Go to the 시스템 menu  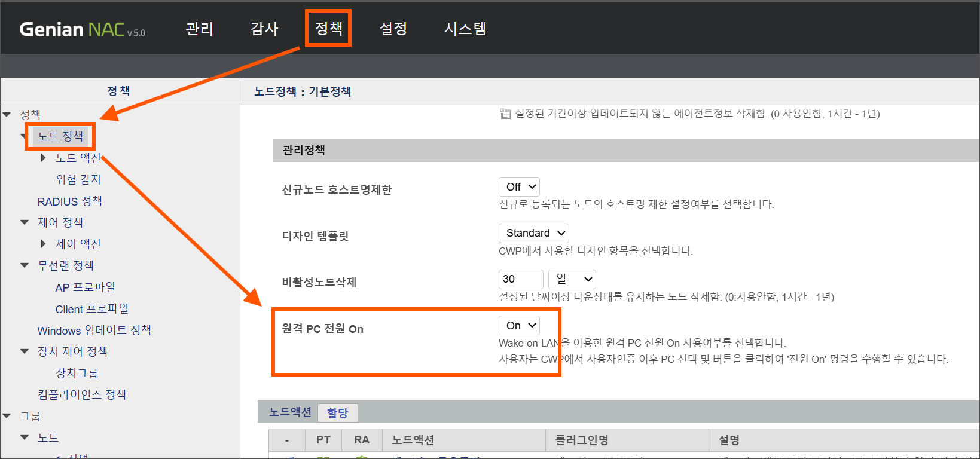tap(465, 29)
